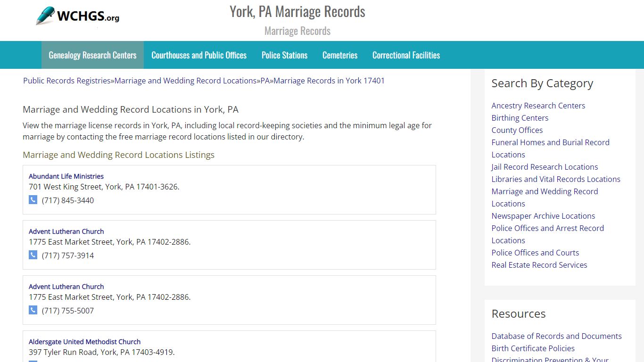Open County Offices category

pos(517,130)
